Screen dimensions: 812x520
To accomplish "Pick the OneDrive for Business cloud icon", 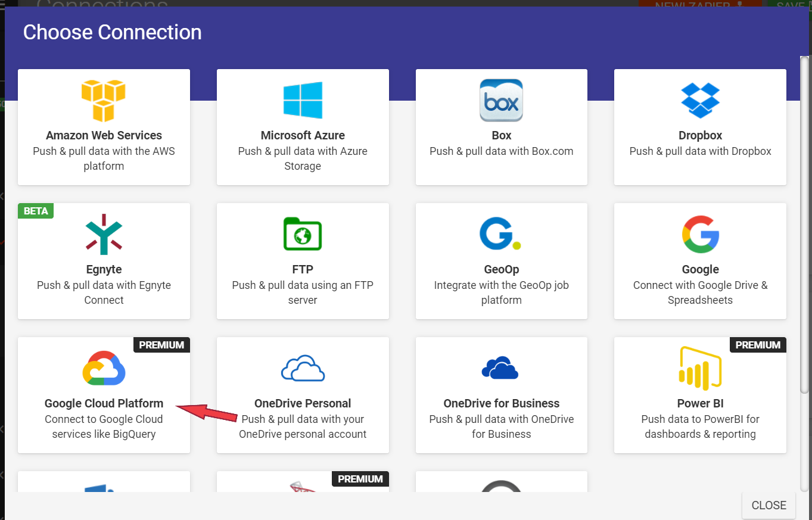I will [x=500, y=368].
